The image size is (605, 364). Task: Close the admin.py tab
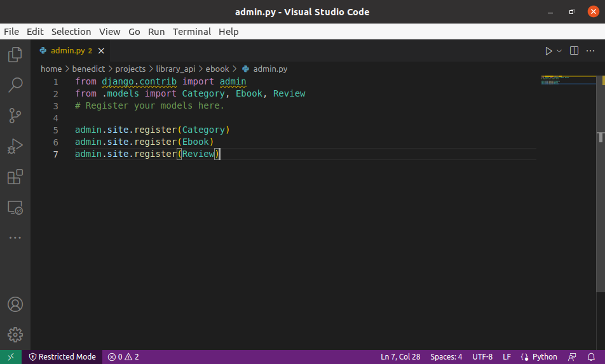point(101,51)
